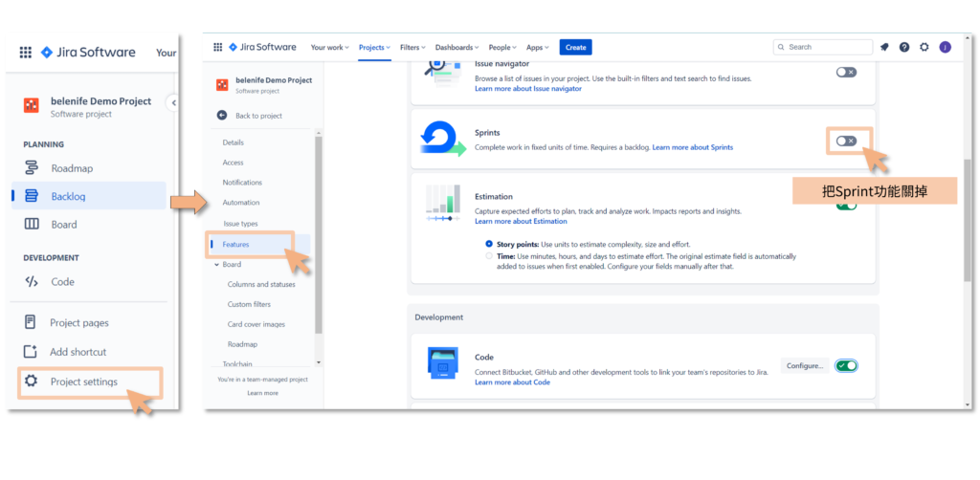Click Learn more under team-managed project note
Image resolution: width=980 pixels, height=480 pixels.
coord(262,393)
